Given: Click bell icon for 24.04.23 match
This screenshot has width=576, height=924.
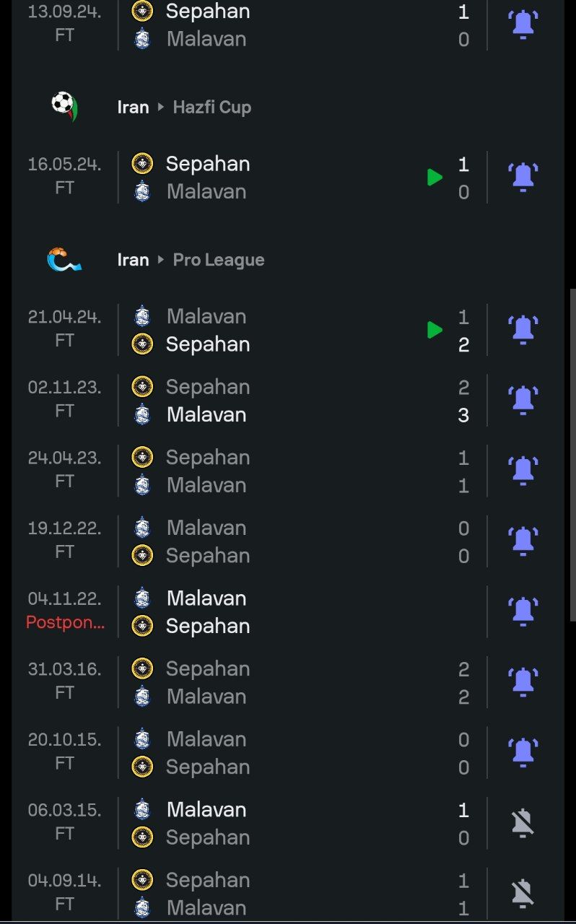Looking at the screenshot, I should click(523, 471).
